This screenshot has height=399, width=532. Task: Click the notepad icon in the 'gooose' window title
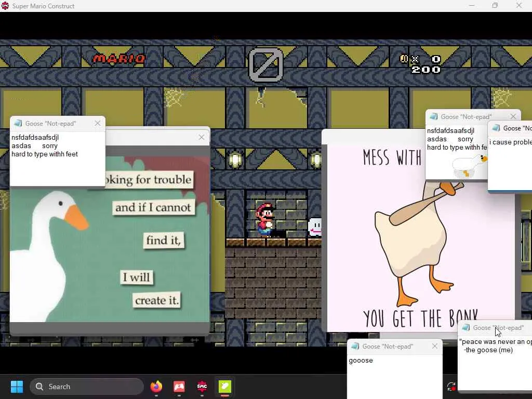tap(355, 346)
